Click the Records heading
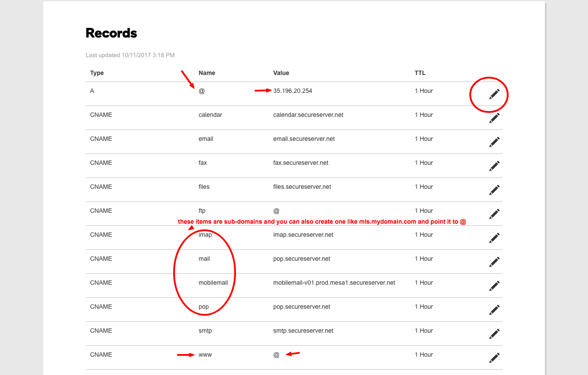 (x=111, y=33)
